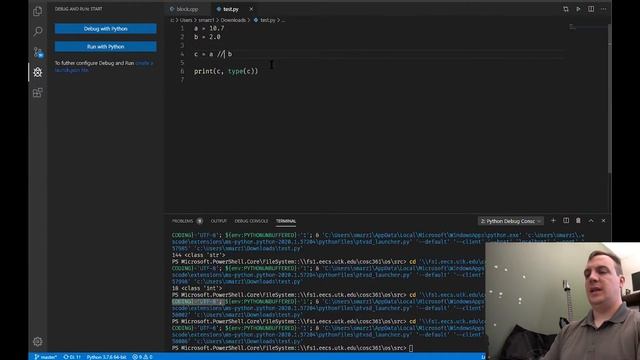Click code line c = a // b

(213, 54)
